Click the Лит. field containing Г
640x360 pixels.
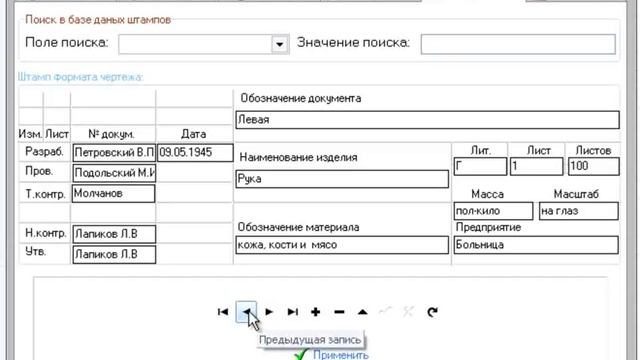pyautogui.click(x=480, y=167)
